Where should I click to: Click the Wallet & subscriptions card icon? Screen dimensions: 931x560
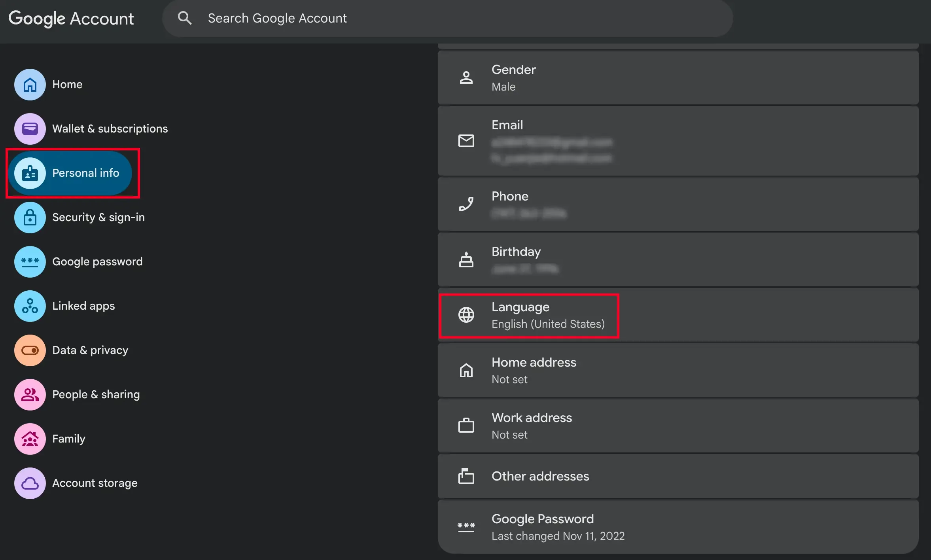[x=30, y=129]
